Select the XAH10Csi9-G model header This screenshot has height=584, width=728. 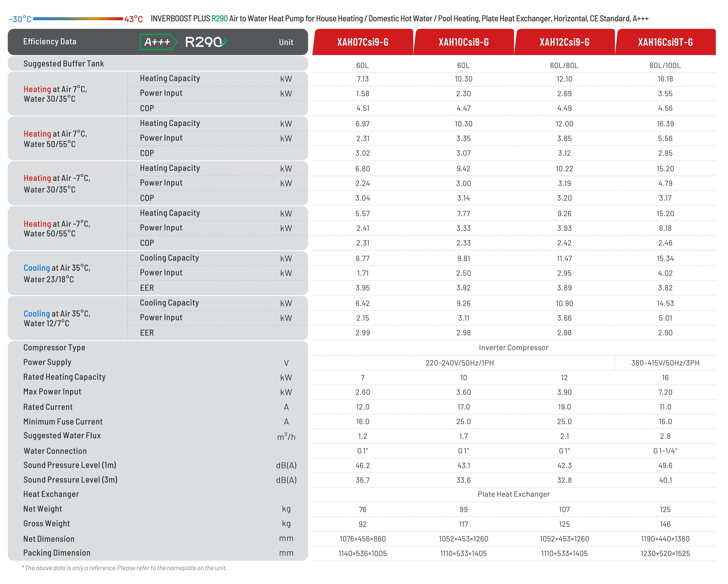[464, 42]
